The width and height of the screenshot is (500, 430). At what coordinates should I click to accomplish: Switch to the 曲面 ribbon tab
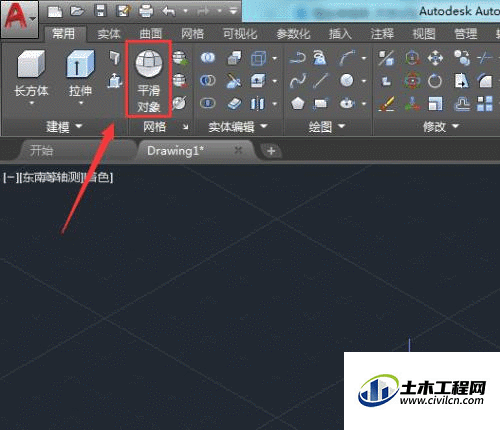tap(151, 34)
